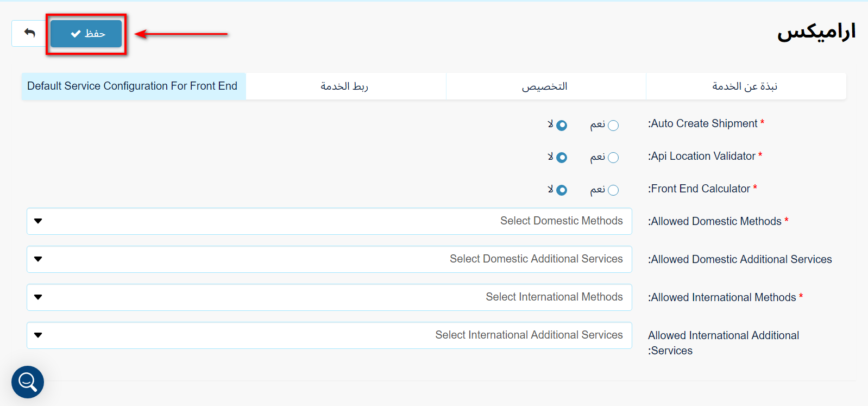868x406 pixels.
Task: Save settings with the حفظ button
Action: 86,34
